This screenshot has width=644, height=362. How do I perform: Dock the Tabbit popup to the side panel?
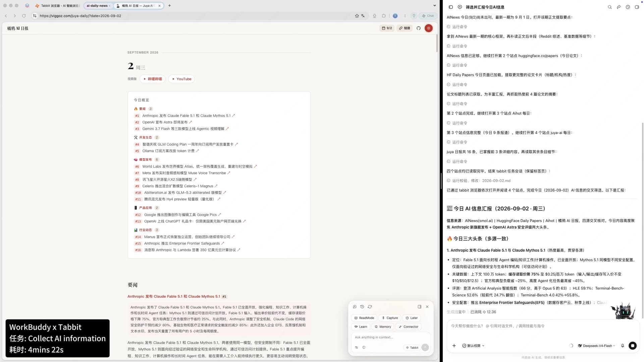[420, 307]
